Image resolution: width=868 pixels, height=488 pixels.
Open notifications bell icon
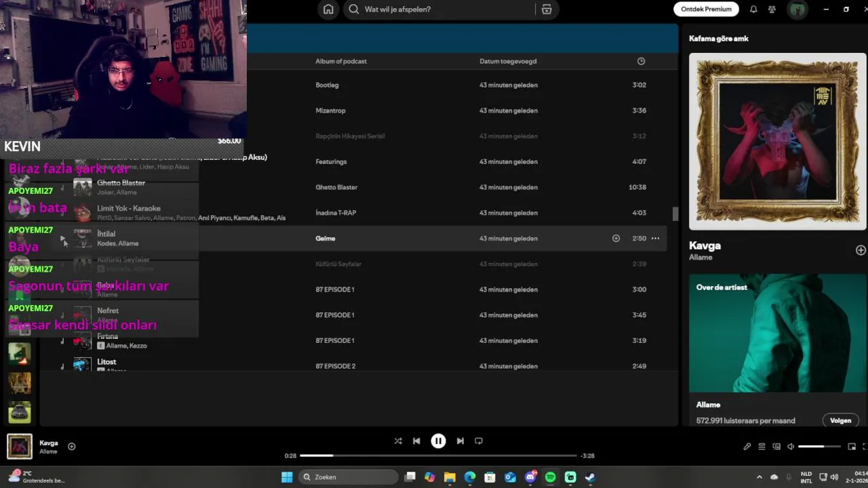(x=753, y=9)
